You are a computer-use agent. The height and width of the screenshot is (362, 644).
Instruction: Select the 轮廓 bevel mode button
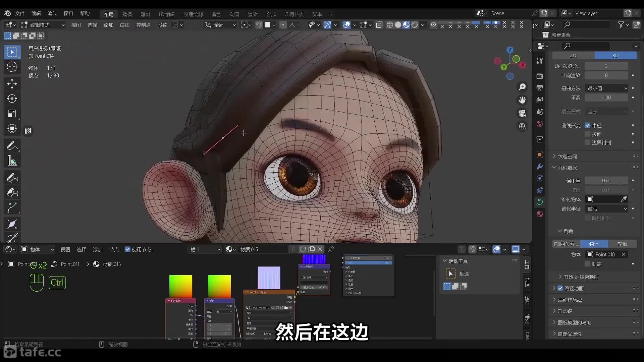click(623, 244)
